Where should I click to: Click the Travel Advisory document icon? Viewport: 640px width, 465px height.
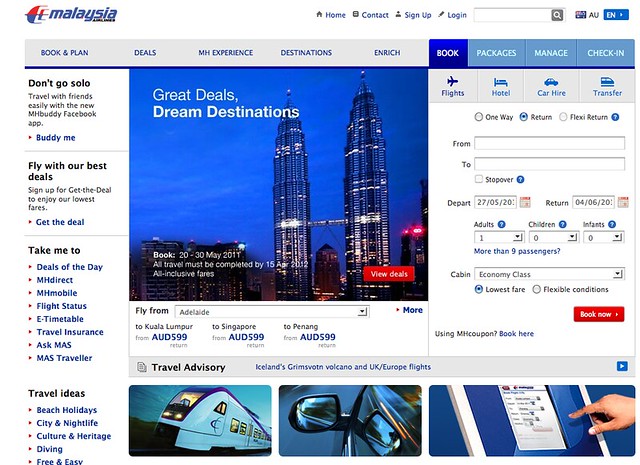pos(142,367)
